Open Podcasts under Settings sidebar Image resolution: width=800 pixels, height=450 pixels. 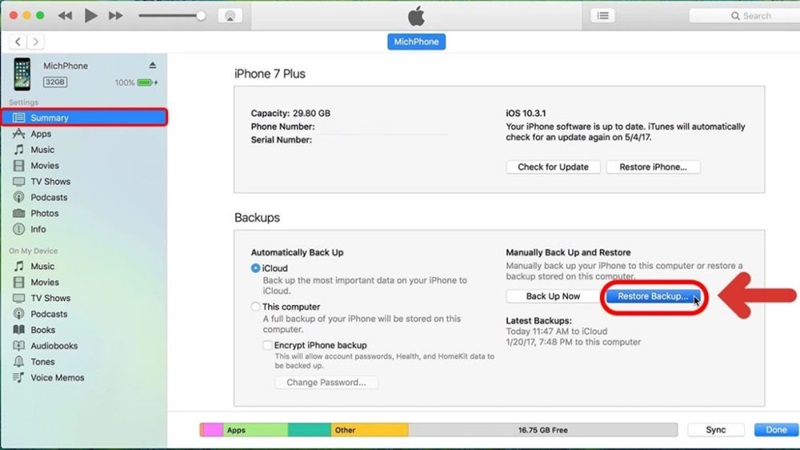click(49, 198)
